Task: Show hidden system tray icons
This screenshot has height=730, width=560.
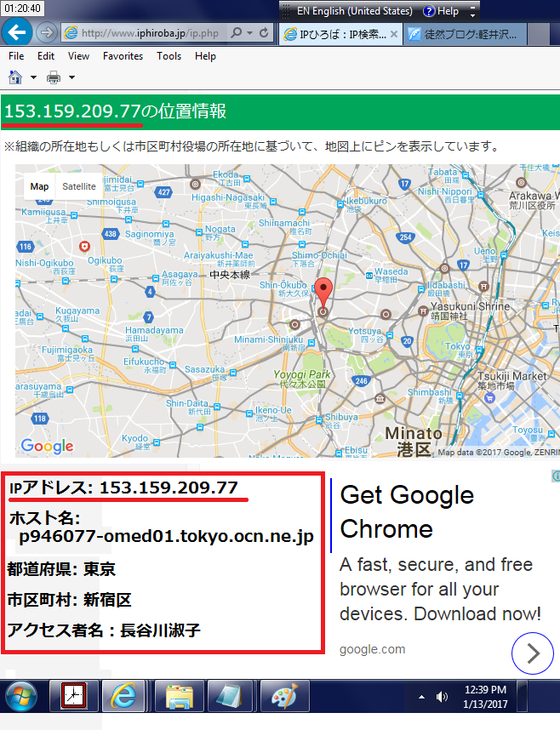Action: (x=421, y=697)
